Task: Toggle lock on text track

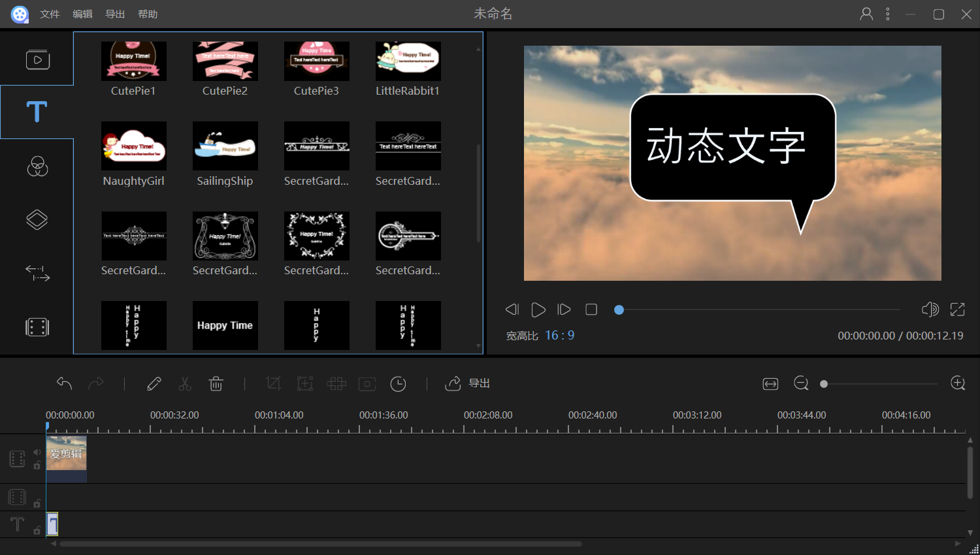Action: [37, 530]
